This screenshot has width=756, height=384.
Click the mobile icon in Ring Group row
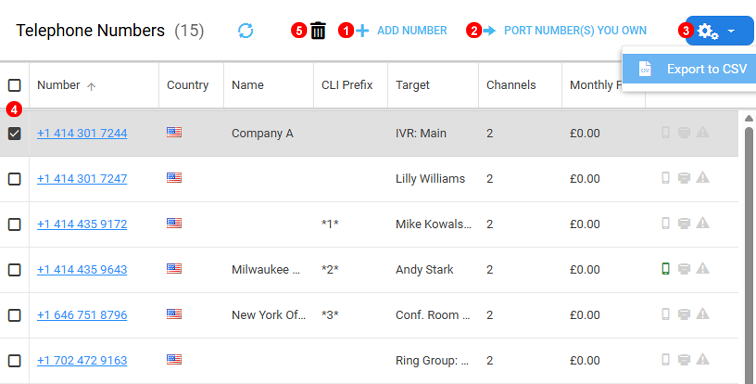pyautogui.click(x=665, y=359)
